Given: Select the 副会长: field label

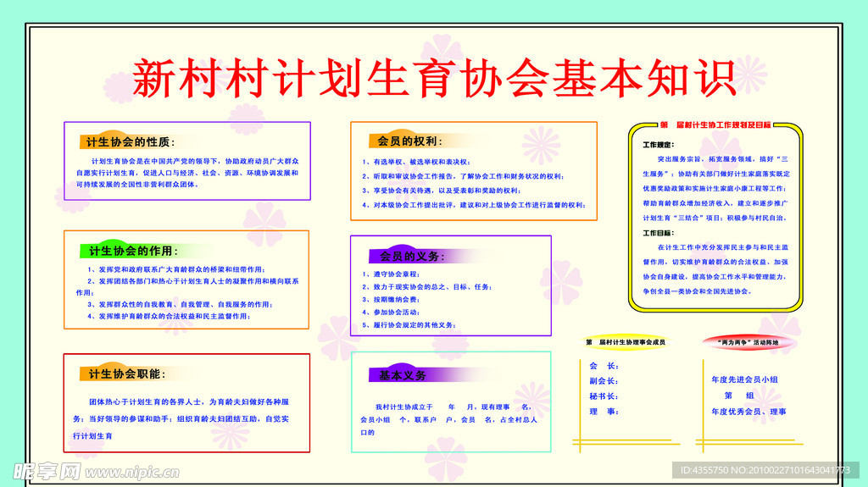Looking at the screenshot, I should coord(604,381).
